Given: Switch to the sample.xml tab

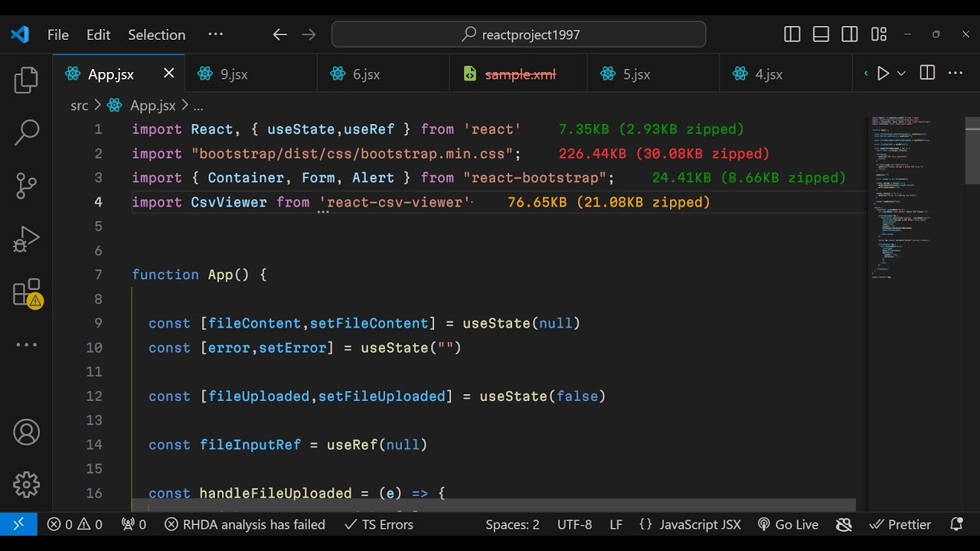Looking at the screenshot, I should coord(520,74).
